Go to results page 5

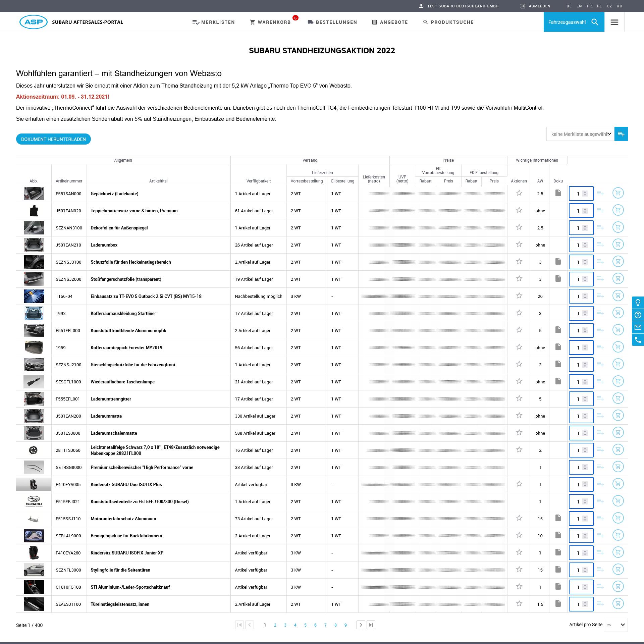click(305, 625)
